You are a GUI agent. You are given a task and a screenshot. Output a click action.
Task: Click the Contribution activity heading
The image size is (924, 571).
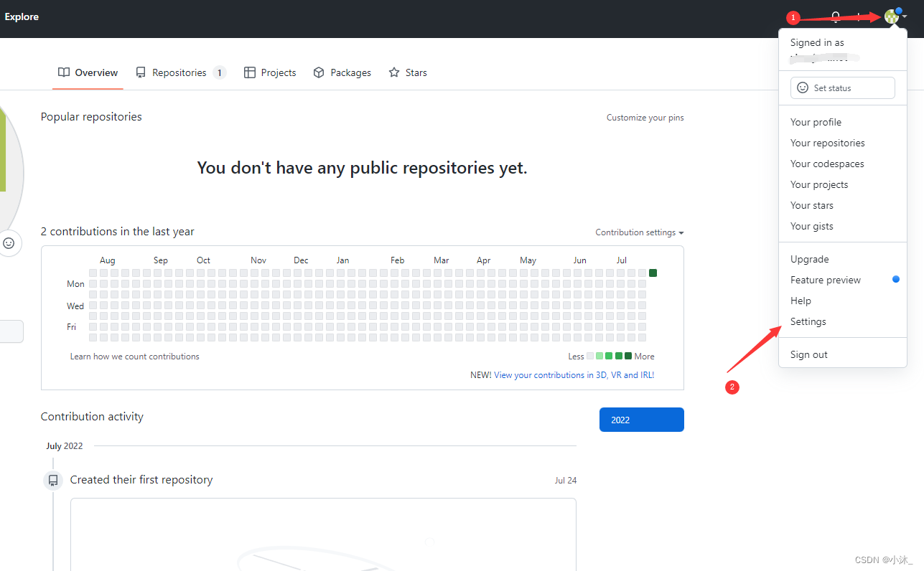click(x=92, y=417)
